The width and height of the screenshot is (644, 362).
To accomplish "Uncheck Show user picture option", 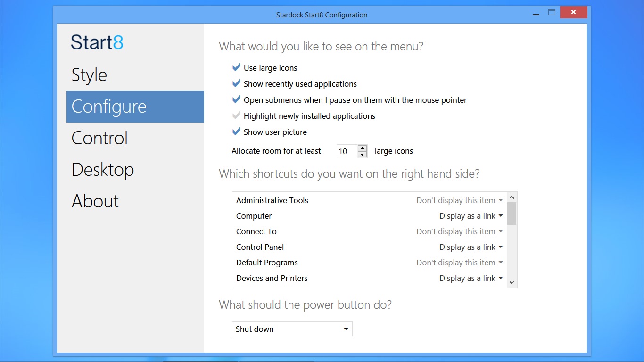I will pos(237,132).
